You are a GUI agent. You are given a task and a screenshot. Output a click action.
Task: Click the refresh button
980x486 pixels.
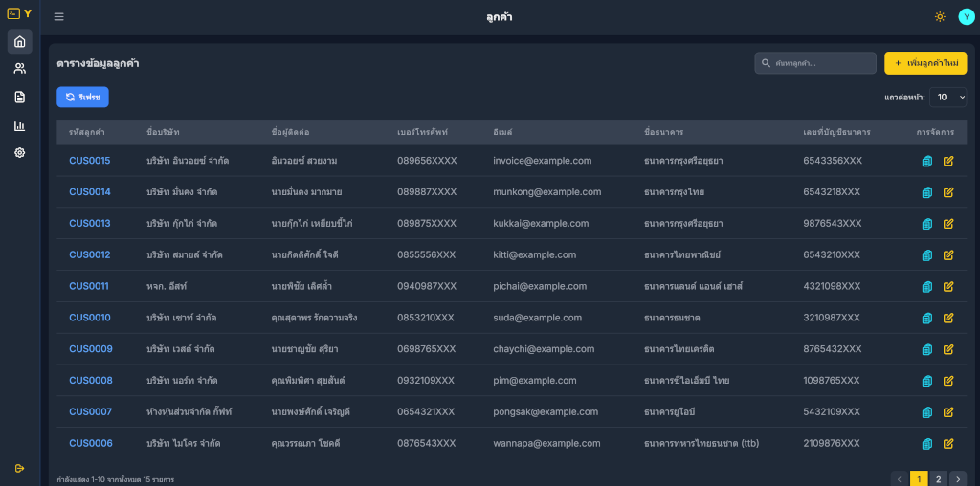pos(82,98)
